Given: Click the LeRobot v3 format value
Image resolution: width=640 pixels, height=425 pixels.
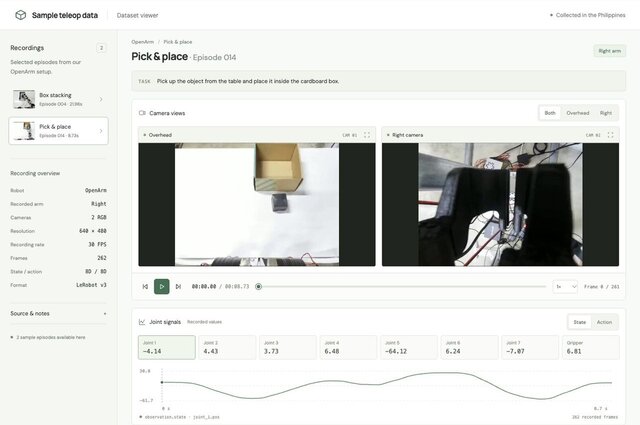Looking at the screenshot, I should click(x=91, y=285).
